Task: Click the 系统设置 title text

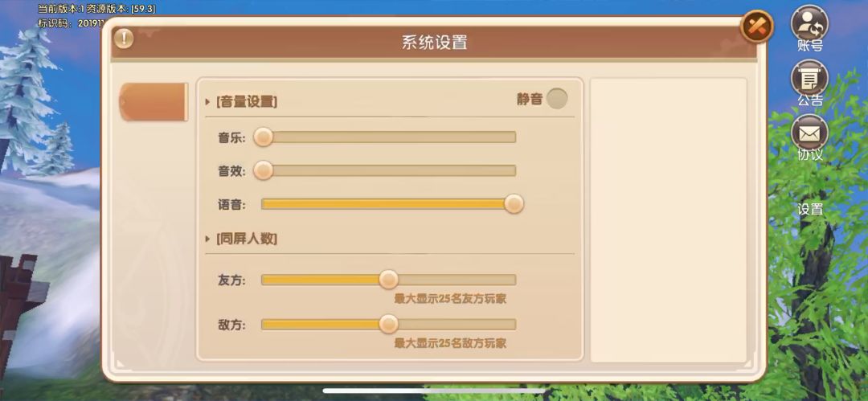Action: [434, 43]
